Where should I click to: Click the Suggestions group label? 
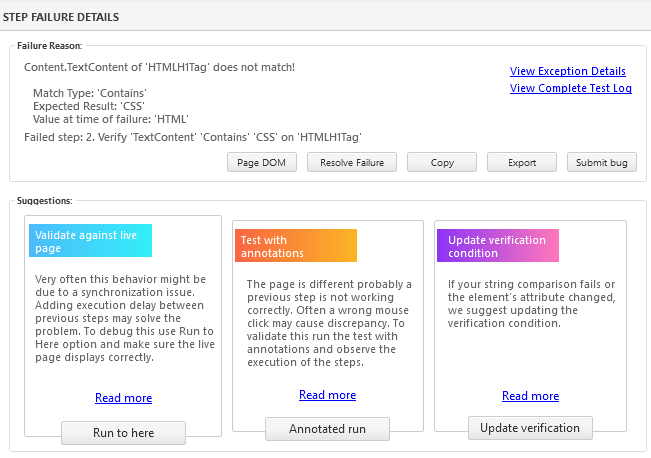click(x=44, y=201)
